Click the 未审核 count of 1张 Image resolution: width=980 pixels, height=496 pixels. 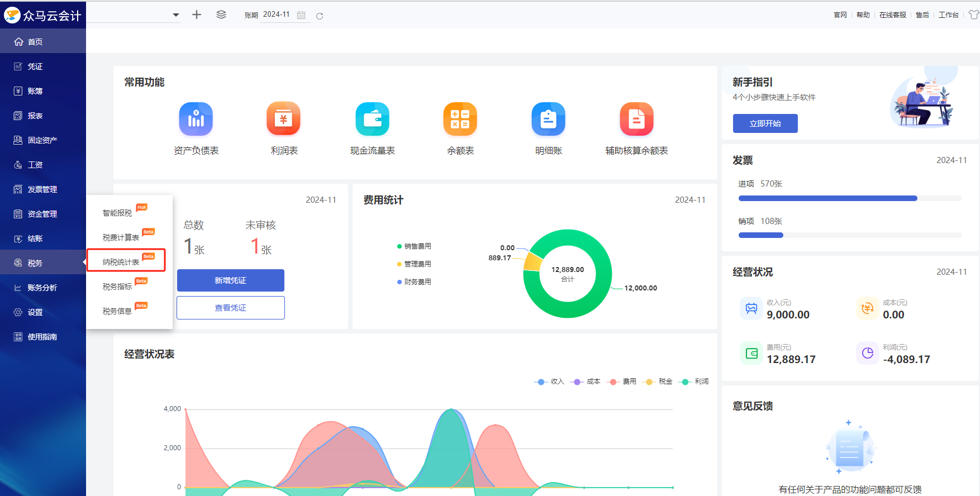point(261,246)
